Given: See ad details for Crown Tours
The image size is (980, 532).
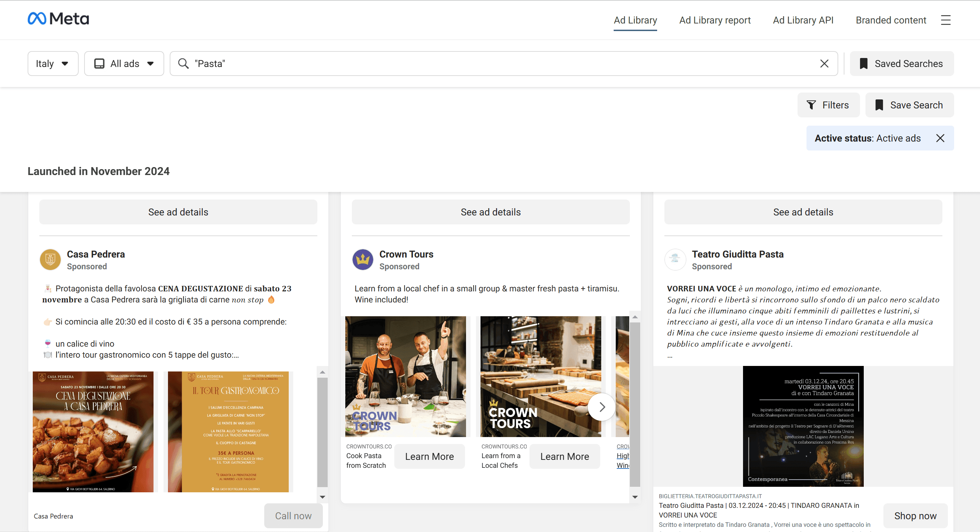Looking at the screenshot, I should click(x=491, y=212).
